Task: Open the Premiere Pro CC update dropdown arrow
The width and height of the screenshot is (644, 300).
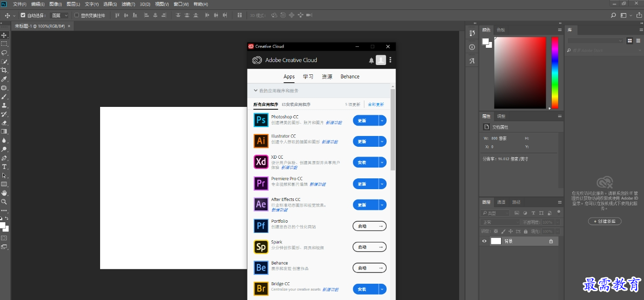Action: [382, 184]
